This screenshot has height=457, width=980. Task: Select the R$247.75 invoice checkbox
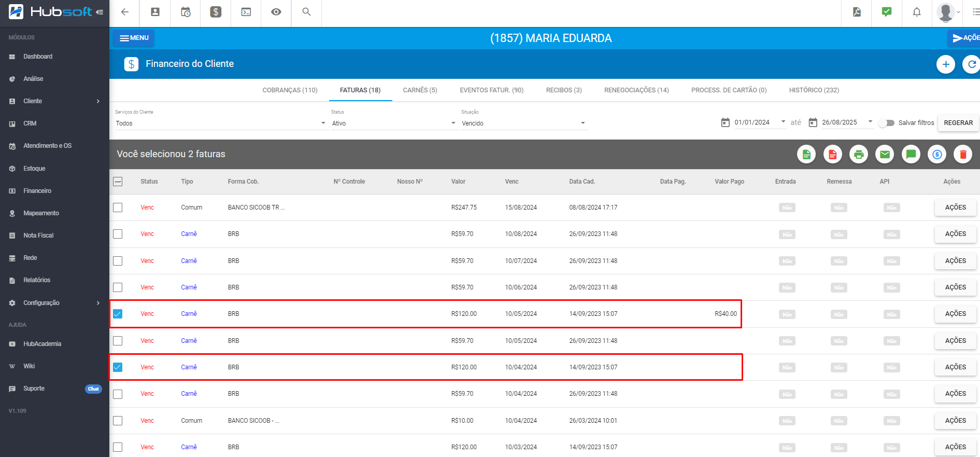click(118, 207)
